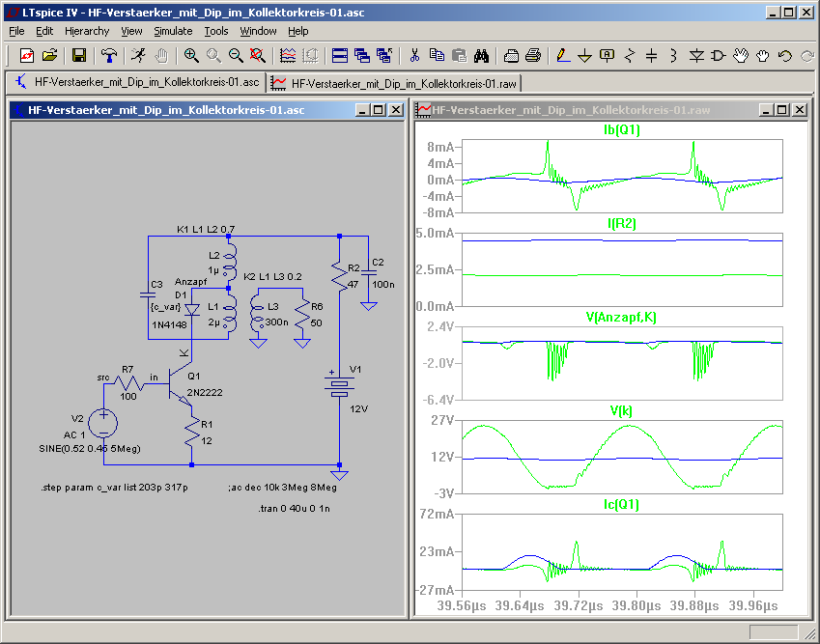Click the Ib(Q1) trace label

(x=622, y=129)
